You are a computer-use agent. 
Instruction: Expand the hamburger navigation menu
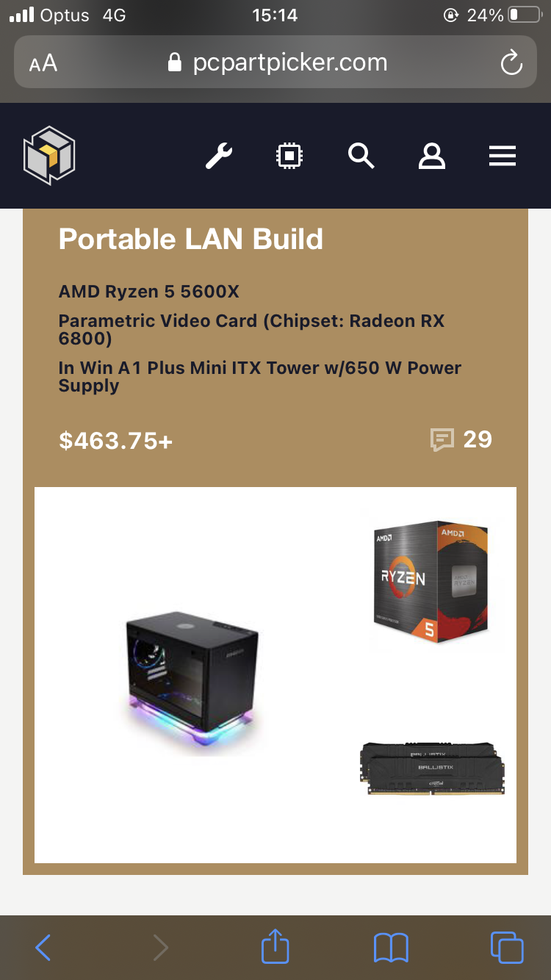503,156
